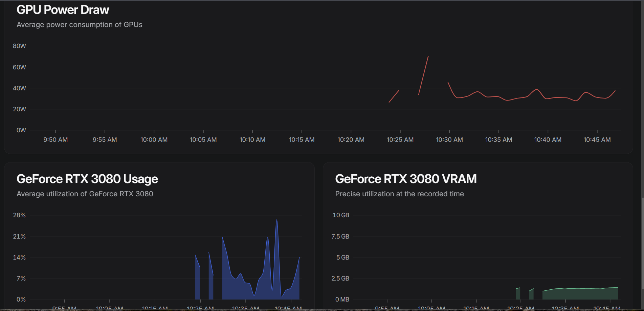This screenshot has width=644, height=311.
Task: Click the subtitle Precise utilization at the recorded time
Action: pos(400,194)
